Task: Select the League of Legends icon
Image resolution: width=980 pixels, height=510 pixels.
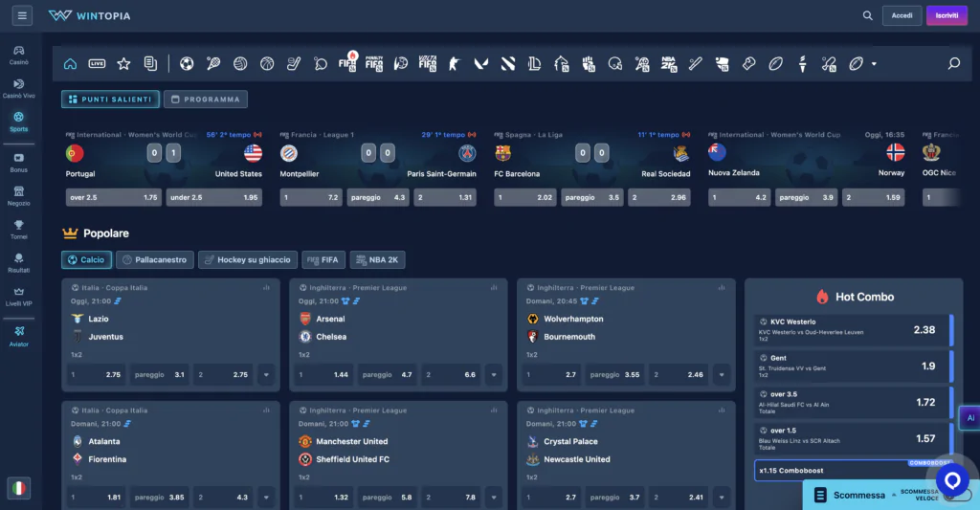Action: pyautogui.click(x=534, y=64)
